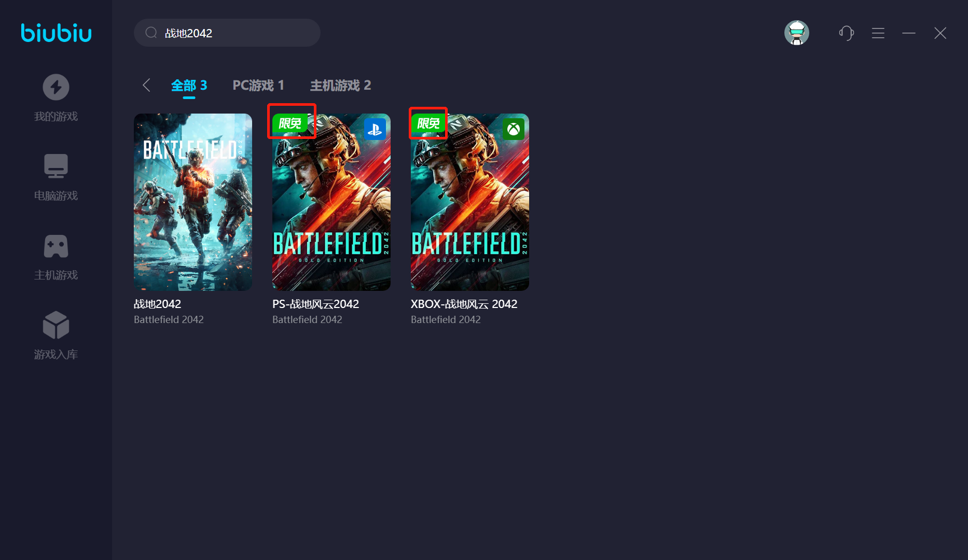This screenshot has height=560, width=968.
Task: Switch to the 全部 3 tab
Action: [189, 85]
